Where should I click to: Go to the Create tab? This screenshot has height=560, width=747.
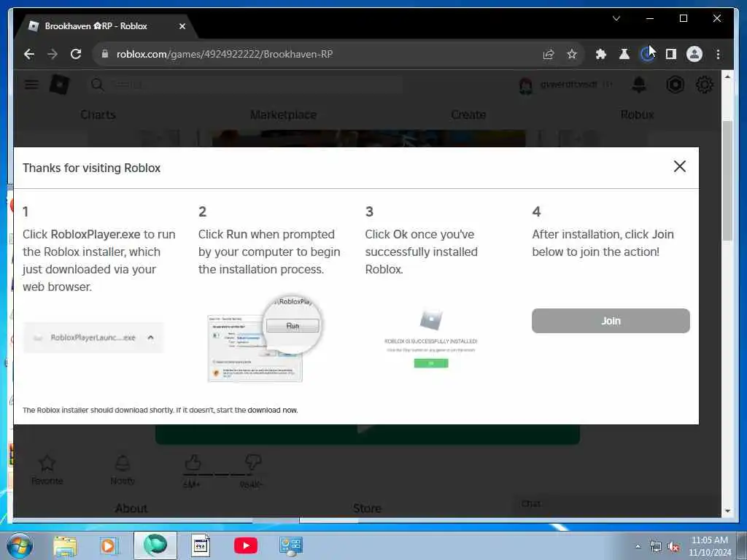[x=468, y=114]
